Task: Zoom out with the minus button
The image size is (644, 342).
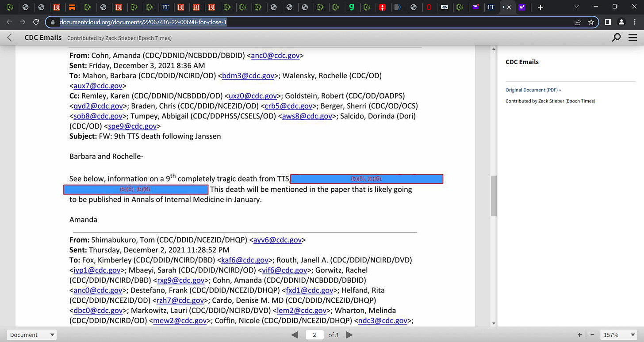Action: 592,335
